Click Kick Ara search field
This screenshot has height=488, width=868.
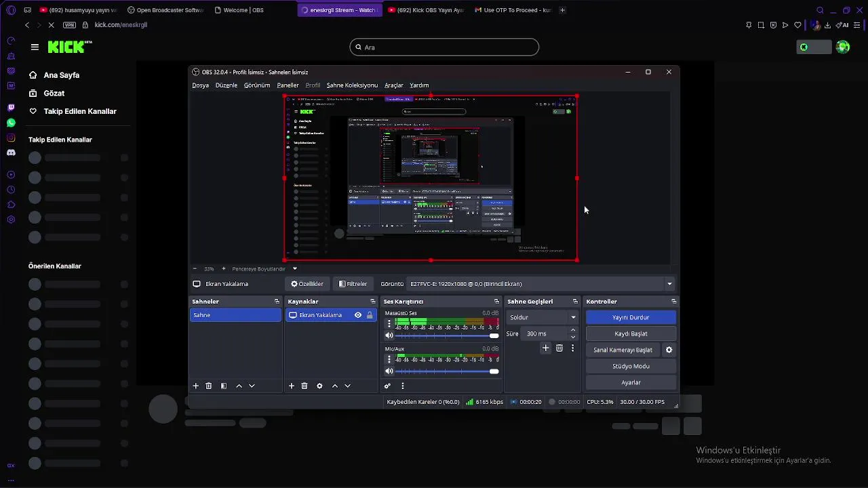click(x=444, y=47)
